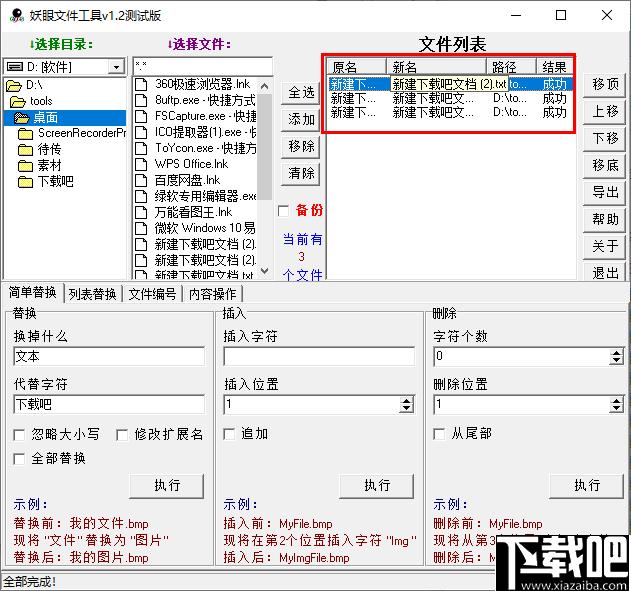Screen dimensions: 631x591
Task: Open the 素材 folder
Action: [39, 166]
